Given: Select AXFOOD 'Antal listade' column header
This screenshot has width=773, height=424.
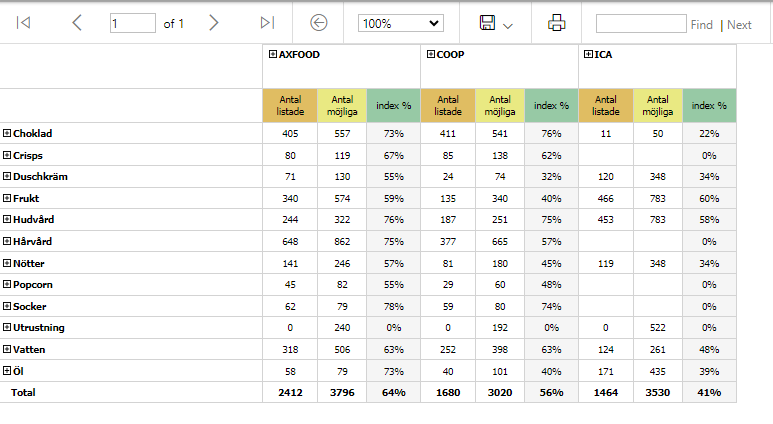Looking at the screenshot, I should (290, 106).
